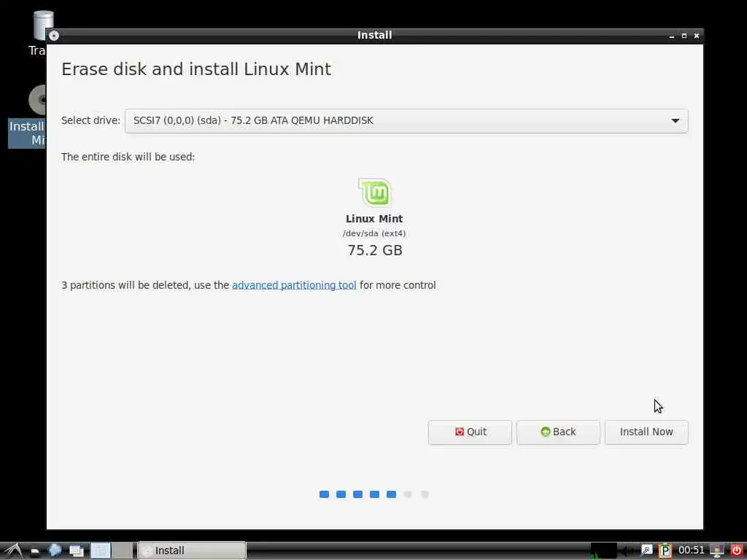
Task: Open the search tray icon
Action: tap(646, 551)
